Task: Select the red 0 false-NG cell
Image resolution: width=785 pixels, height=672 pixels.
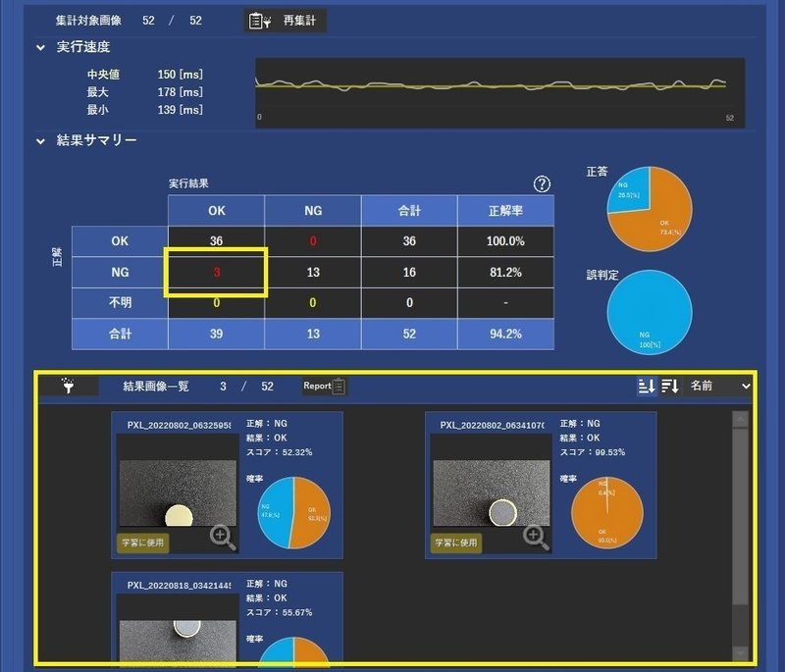Action: click(x=313, y=241)
